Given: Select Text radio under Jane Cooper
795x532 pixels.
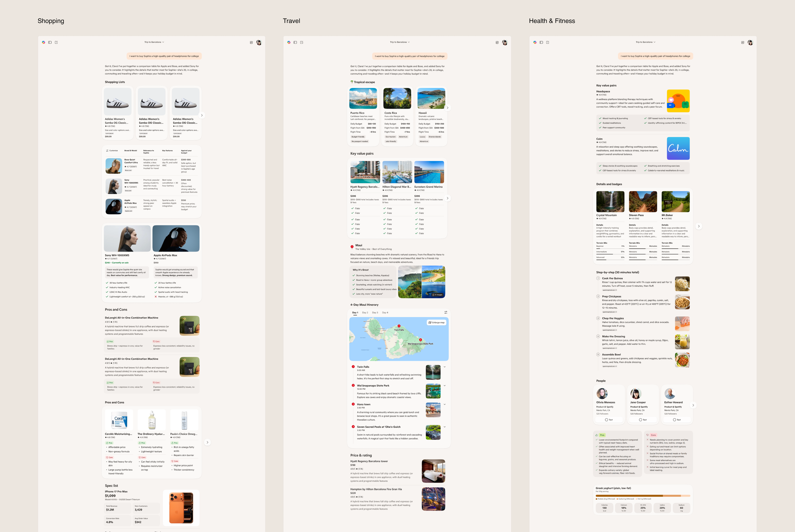Looking at the screenshot, I should [640, 420].
